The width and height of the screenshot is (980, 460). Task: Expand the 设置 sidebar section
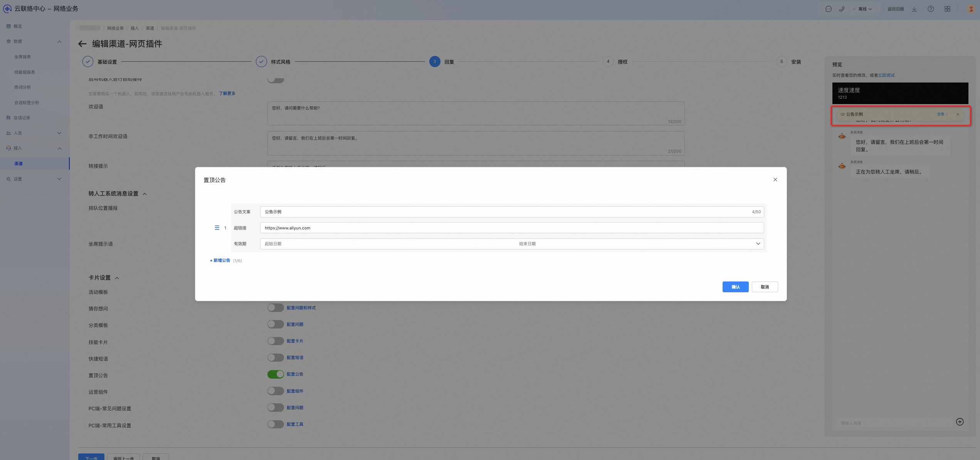59,179
